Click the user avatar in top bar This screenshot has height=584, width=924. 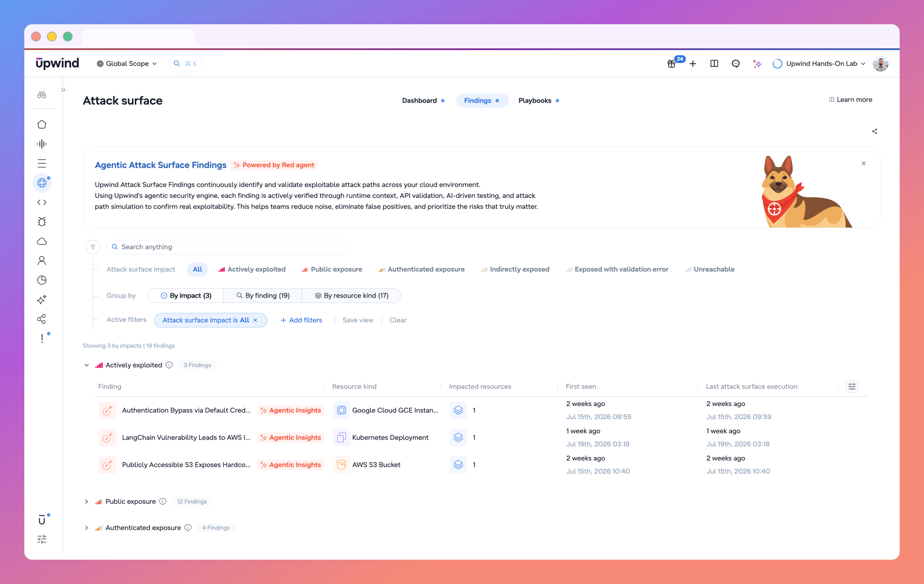click(881, 64)
